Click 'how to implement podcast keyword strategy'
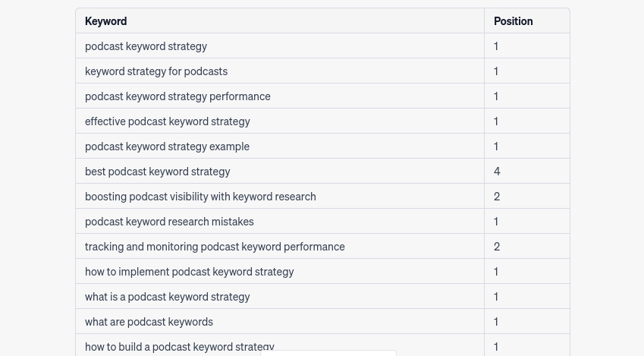 coord(190,272)
